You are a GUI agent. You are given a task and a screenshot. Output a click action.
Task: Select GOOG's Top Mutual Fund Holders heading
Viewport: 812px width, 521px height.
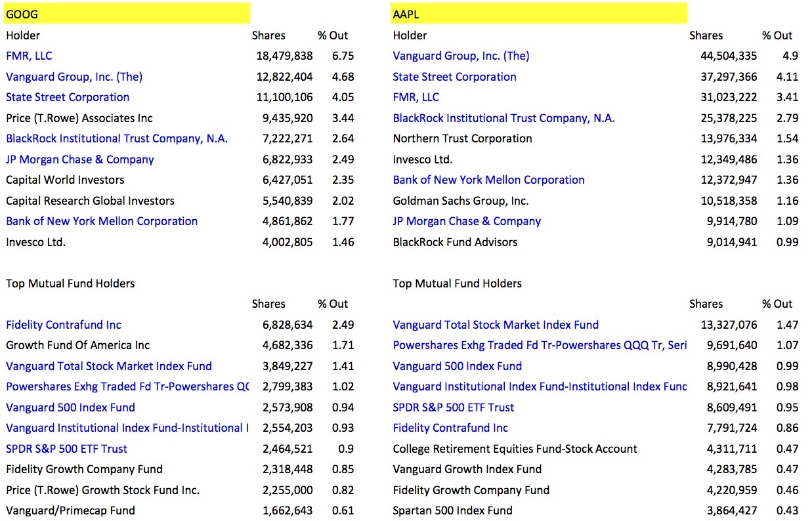pos(70,283)
